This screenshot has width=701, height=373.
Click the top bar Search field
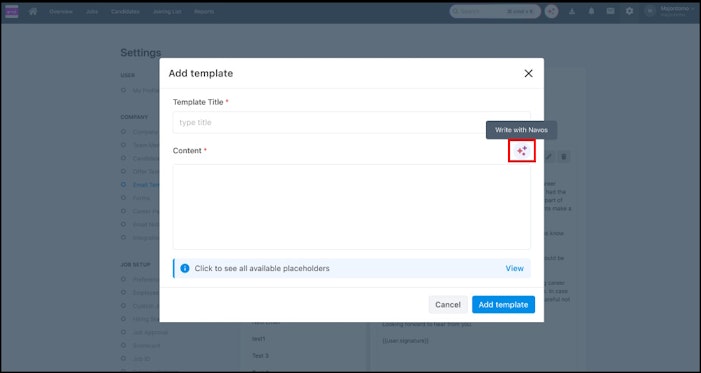[x=495, y=11]
